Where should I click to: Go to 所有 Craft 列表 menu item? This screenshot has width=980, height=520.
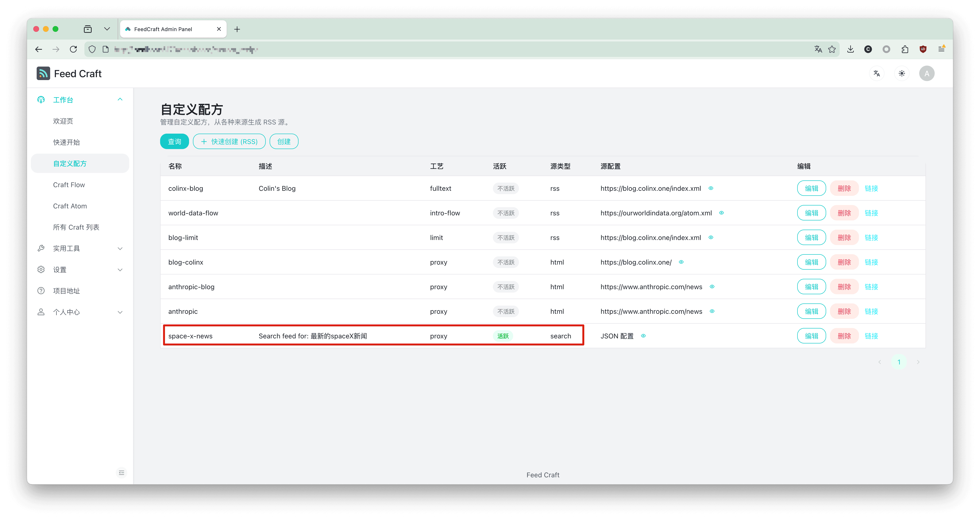(76, 227)
